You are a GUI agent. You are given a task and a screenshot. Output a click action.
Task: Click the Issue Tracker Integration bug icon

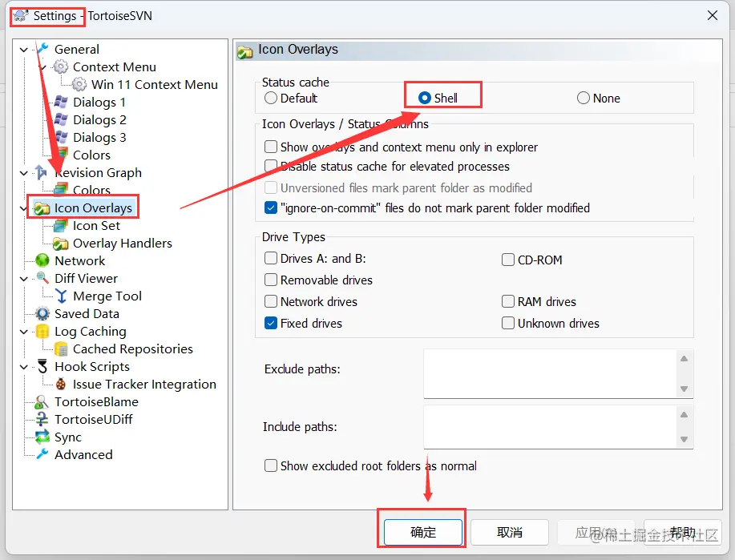[60, 385]
